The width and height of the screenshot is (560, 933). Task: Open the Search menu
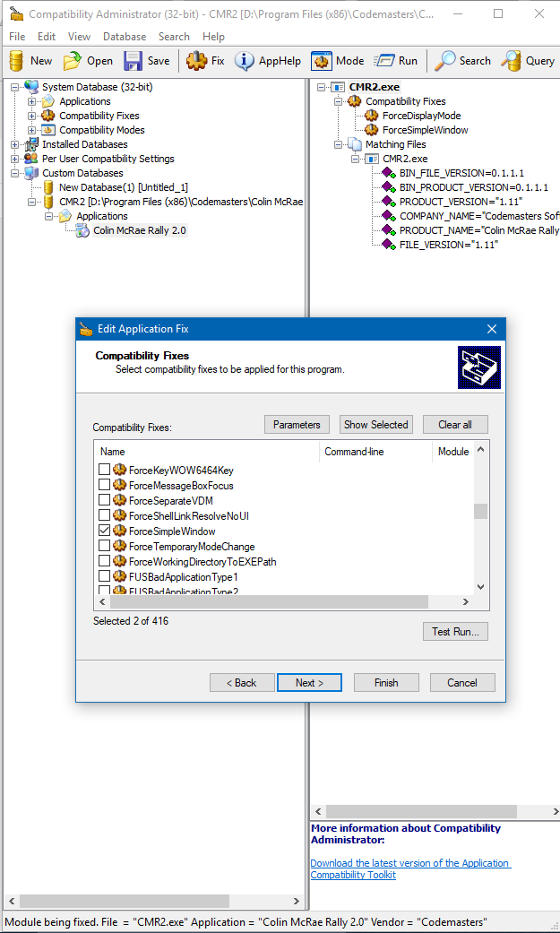174,36
